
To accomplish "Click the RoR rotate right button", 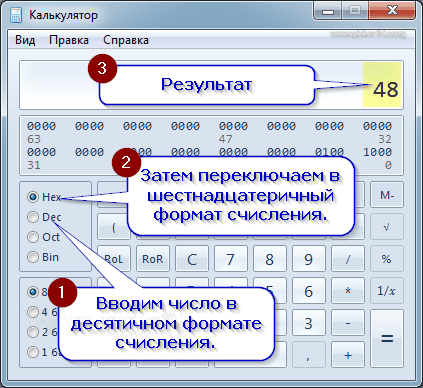I will (x=153, y=259).
